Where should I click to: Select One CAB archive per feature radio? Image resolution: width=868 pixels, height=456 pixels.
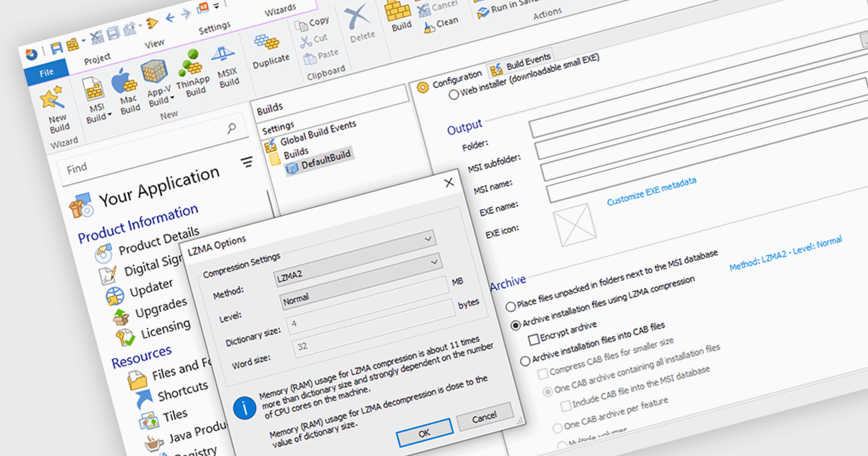tap(558, 428)
